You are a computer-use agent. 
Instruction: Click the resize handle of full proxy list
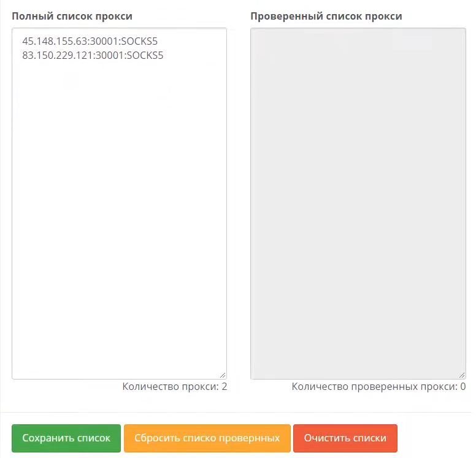(x=223, y=375)
